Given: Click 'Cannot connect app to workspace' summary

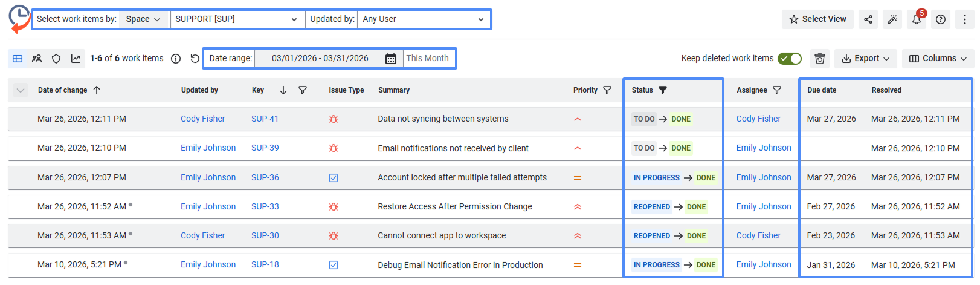Looking at the screenshot, I should click(x=442, y=236).
